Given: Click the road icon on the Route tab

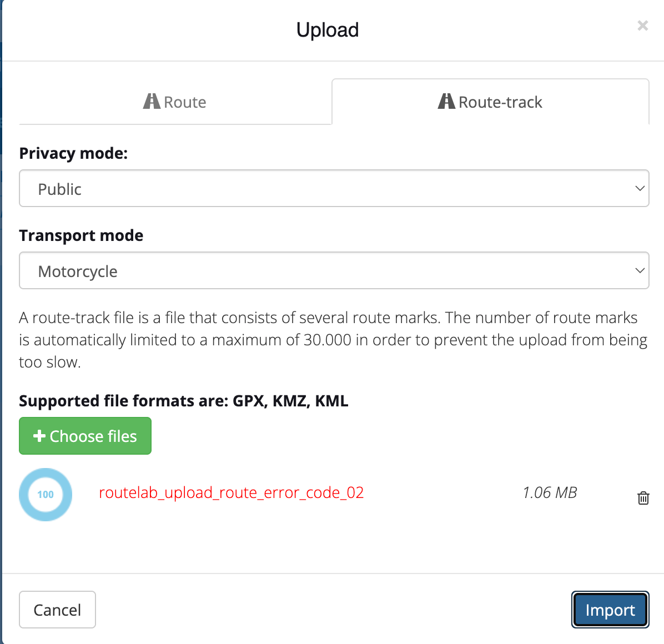Looking at the screenshot, I should (x=152, y=101).
